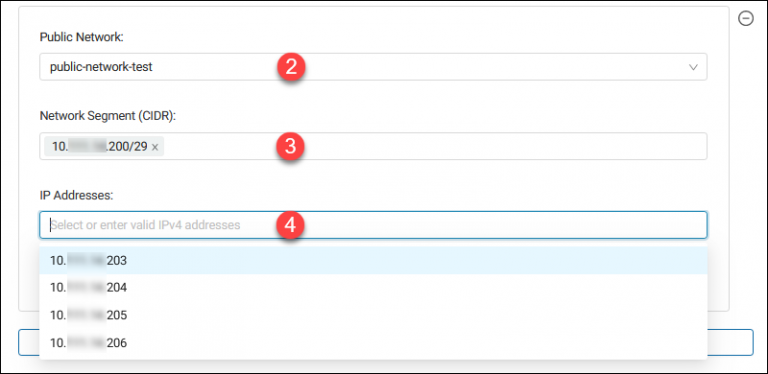This screenshot has width=768, height=374.
Task: Choose the IP address ending in 203
Action: point(373,260)
